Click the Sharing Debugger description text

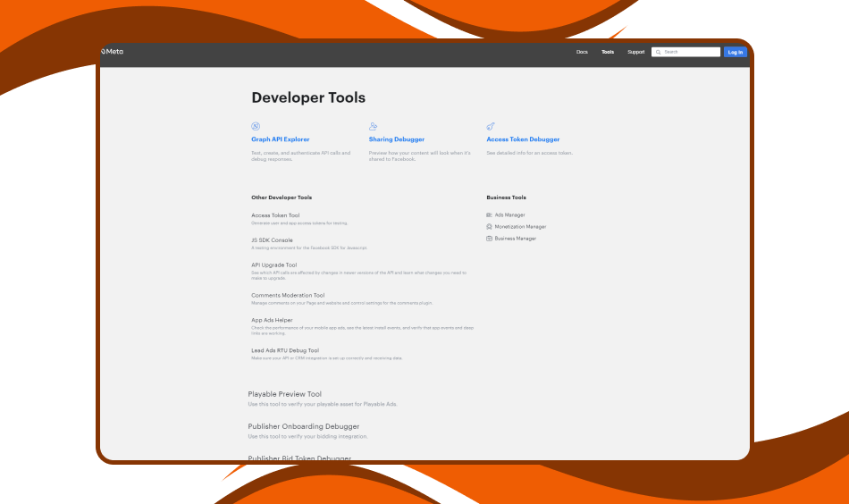420,155
